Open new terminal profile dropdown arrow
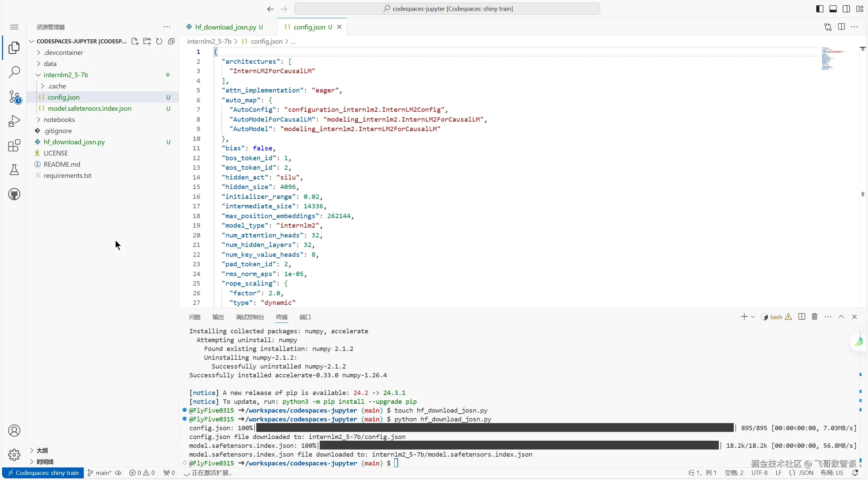This screenshot has width=868, height=480. (x=753, y=317)
